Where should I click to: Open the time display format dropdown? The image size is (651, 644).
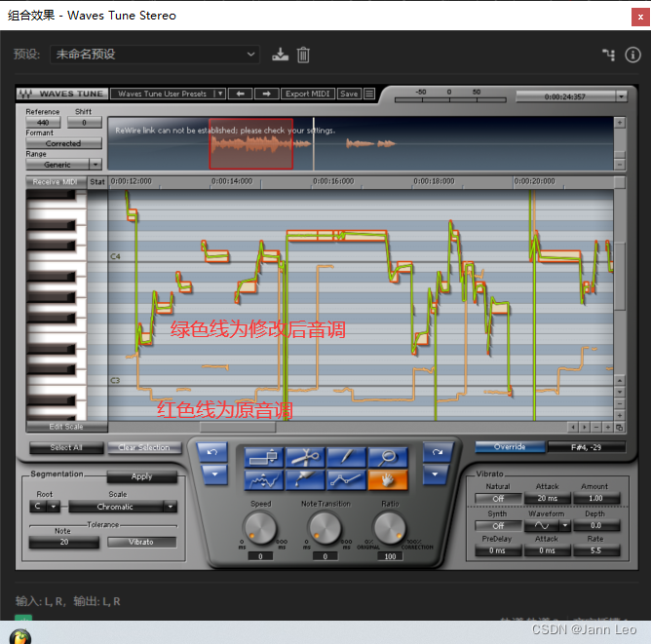point(621,96)
